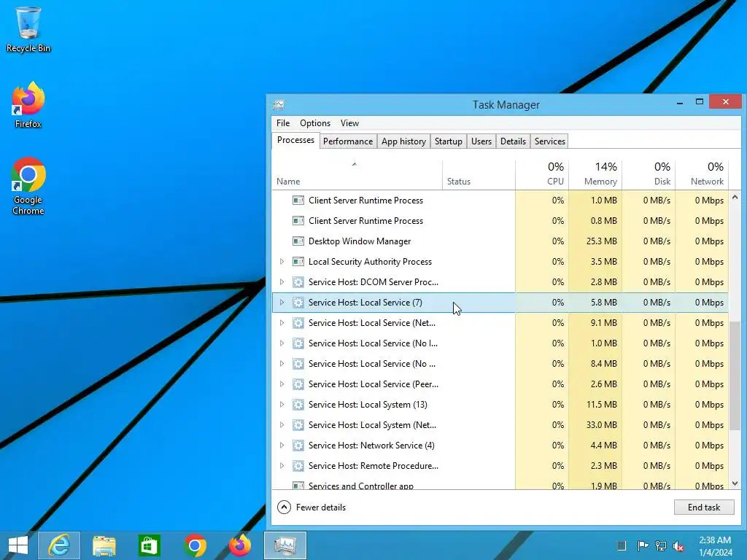
Task: Switch to the App history tab
Action: click(403, 141)
